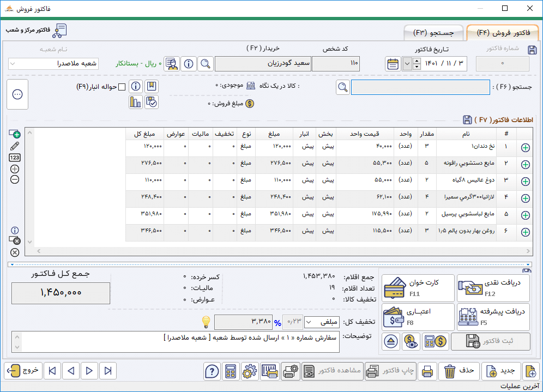Click the کارت خوان F11 button
Image resolution: width=543 pixels, height=392 pixels.
point(418,288)
